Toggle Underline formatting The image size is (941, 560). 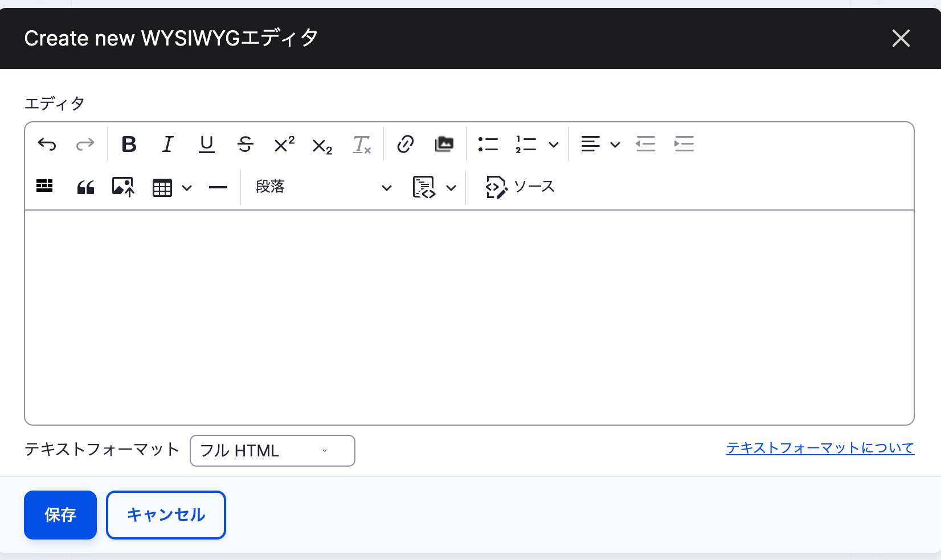coord(207,145)
